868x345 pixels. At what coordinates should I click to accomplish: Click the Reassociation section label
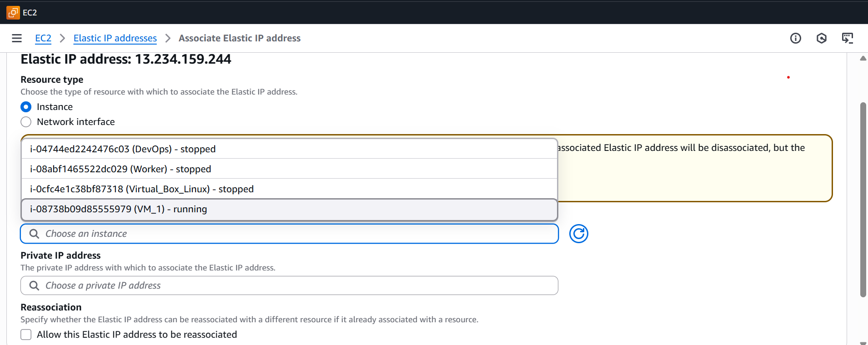tap(51, 307)
